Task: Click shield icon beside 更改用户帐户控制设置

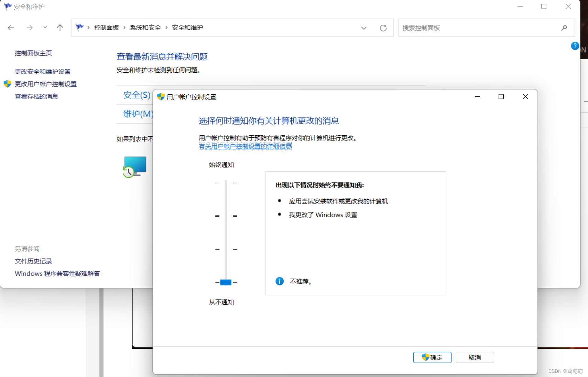Action: 8,84
